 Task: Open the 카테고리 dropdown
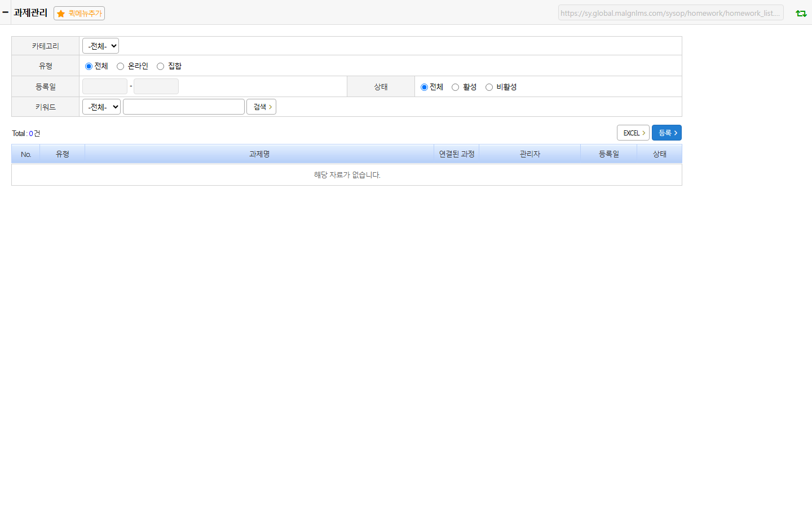coord(100,46)
